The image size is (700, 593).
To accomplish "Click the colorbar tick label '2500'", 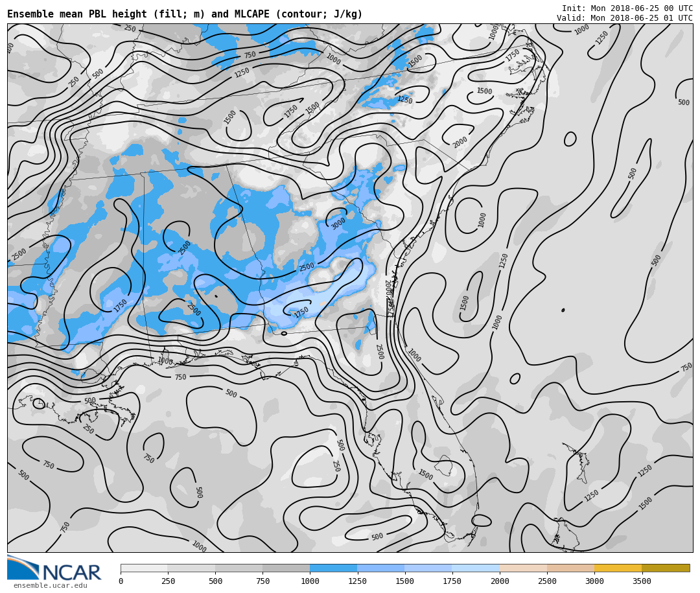I will click(547, 581).
